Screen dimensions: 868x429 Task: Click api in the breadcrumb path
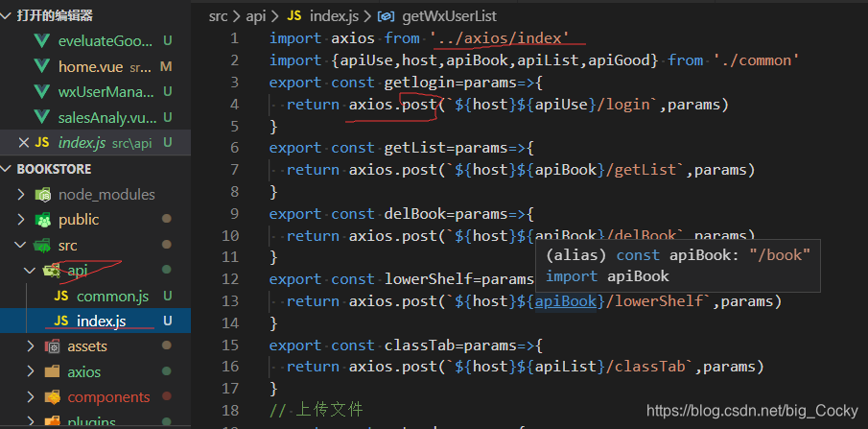[x=256, y=16]
